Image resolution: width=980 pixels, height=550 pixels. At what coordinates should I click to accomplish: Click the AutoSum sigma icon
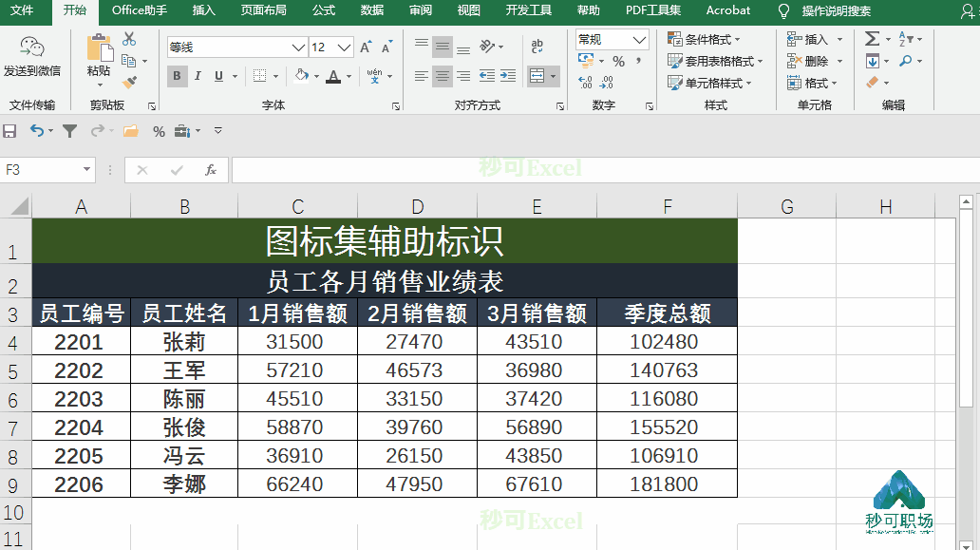point(872,39)
